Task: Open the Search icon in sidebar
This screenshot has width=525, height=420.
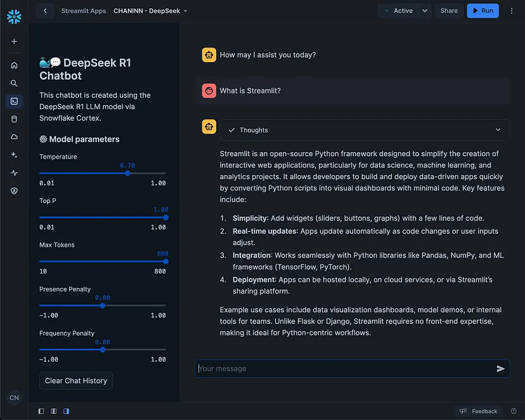Action: tap(14, 83)
